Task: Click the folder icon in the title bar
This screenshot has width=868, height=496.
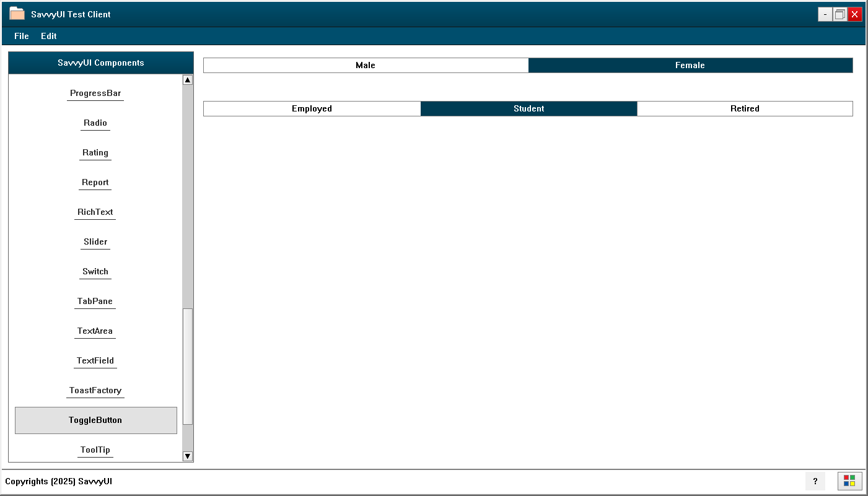Action: [17, 14]
